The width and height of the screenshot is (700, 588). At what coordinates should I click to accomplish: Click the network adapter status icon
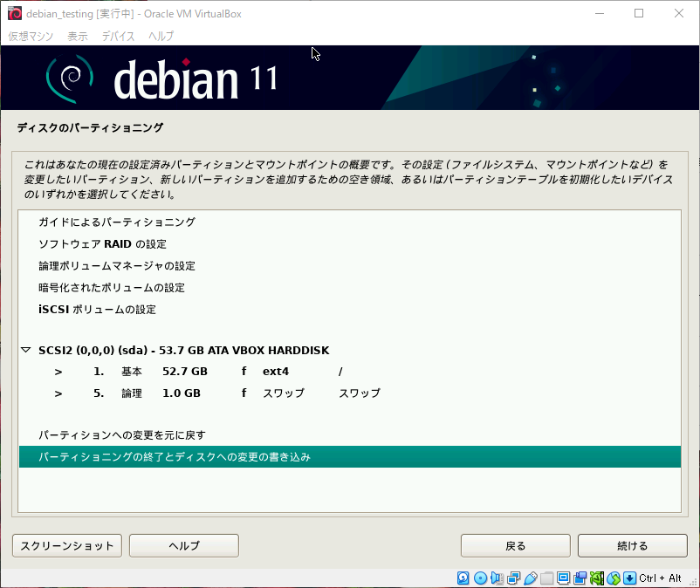[514, 578]
